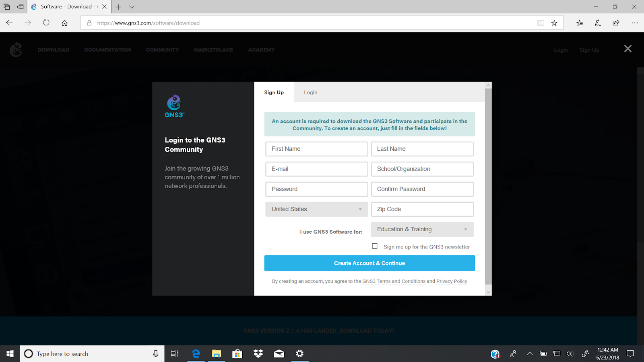The image size is (644, 362).
Task: Click the browser Back arrow
Action: (x=9, y=23)
